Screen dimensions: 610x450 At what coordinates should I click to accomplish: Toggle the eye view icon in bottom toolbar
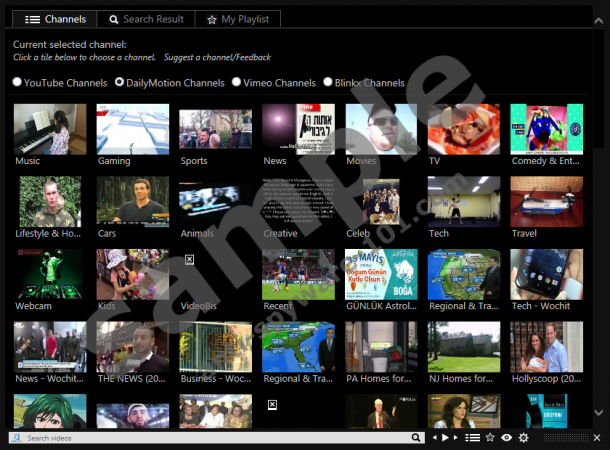(507, 438)
